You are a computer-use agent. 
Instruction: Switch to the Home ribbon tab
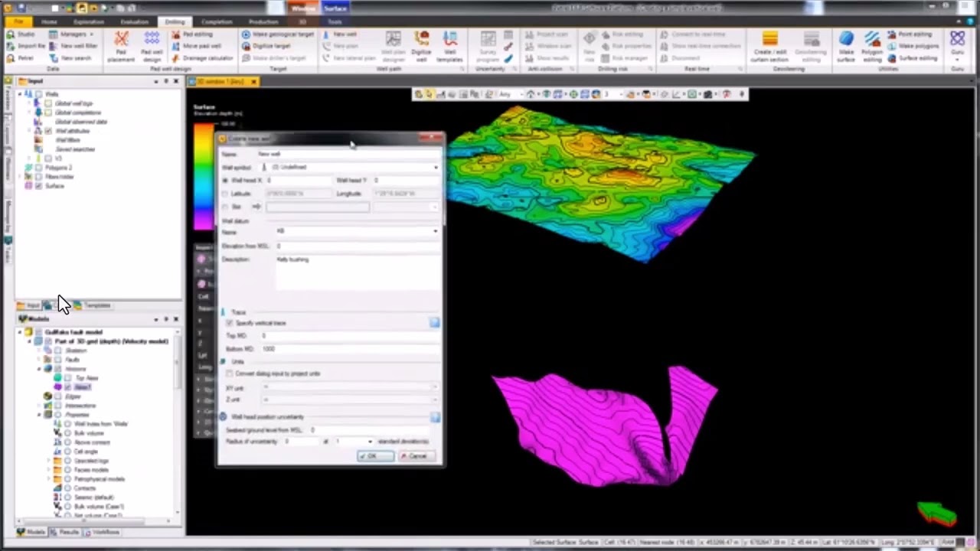coord(50,21)
